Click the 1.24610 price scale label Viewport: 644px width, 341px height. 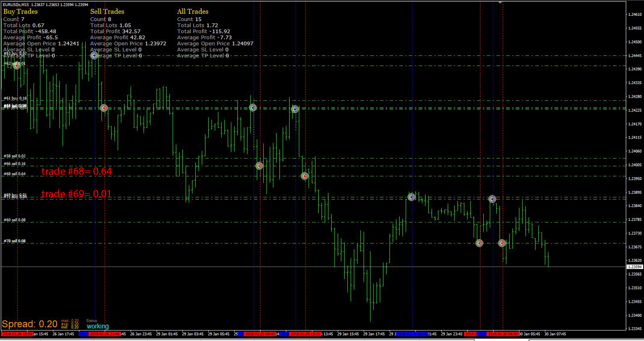pos(635,15)
